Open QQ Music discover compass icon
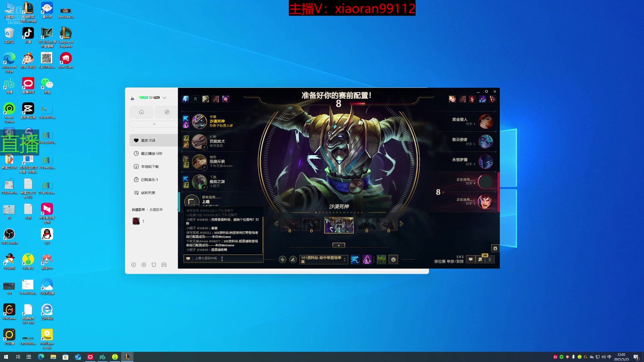The image size is (644, 362). (x=167, y=112)
